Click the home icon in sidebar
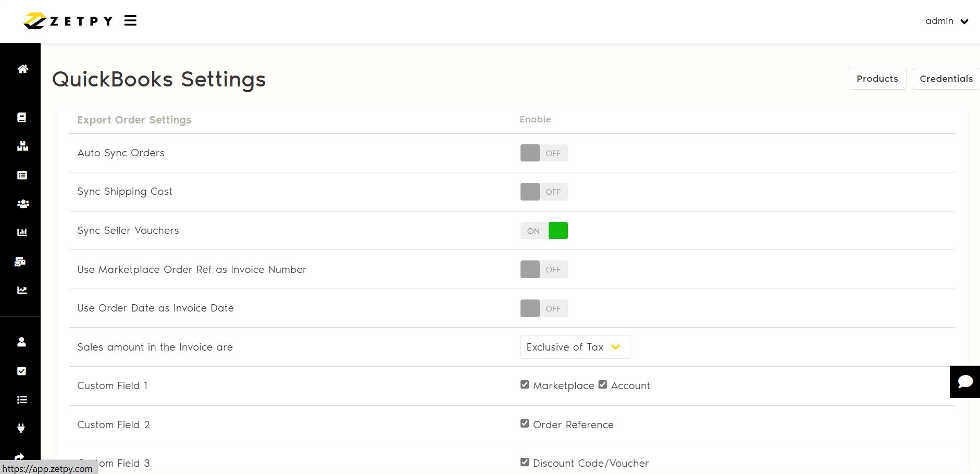This screenshot has height=474, width=980. (22, 69)
